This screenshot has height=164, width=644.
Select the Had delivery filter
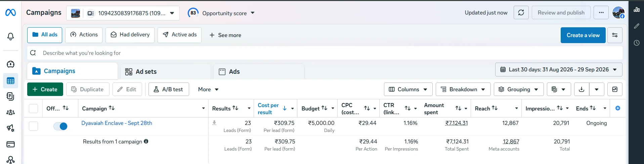tap(130, 35)
